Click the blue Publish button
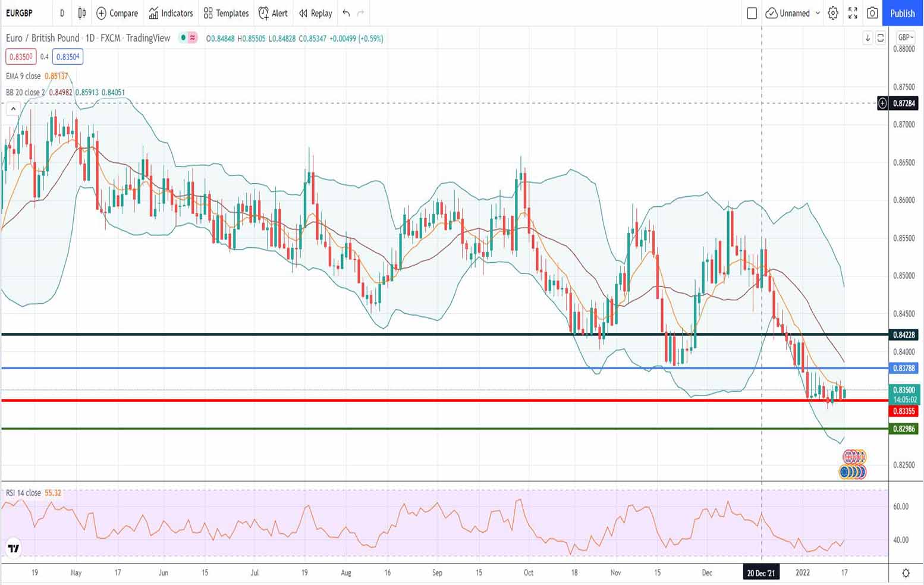924x585 pixels. (902, 13)
